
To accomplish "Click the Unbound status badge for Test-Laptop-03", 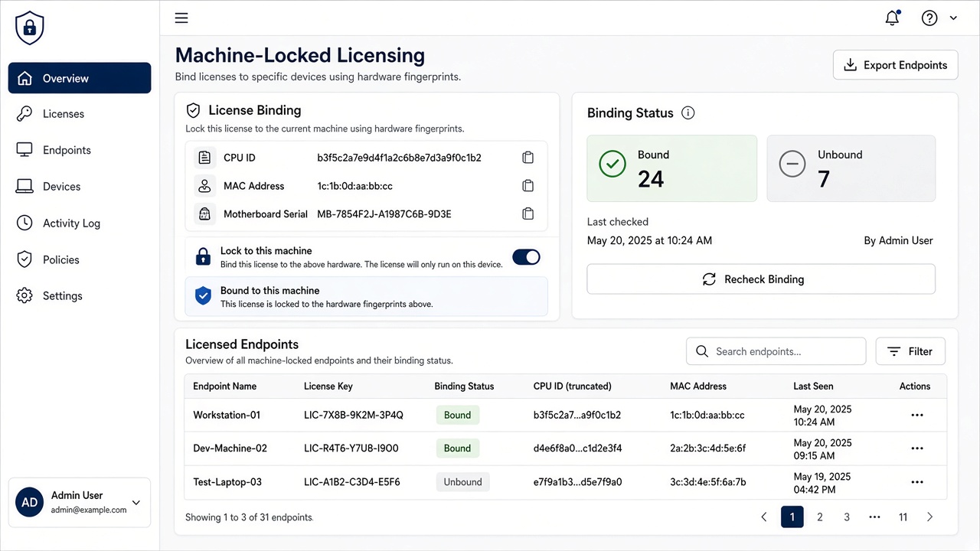I will pos(463,482).
